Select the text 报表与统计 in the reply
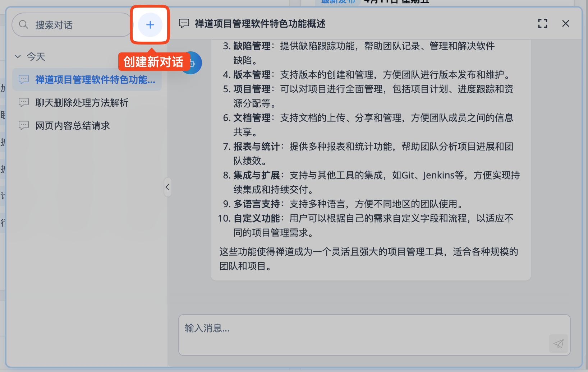The width and height of the screenshot is (588, 372). click(x=257, y=147)
